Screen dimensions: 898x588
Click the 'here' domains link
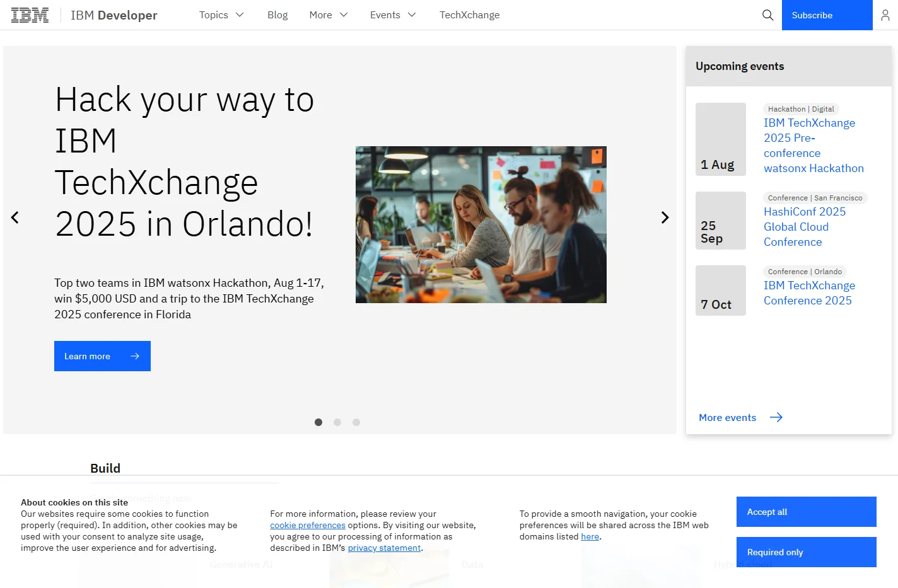click(590, 536)
